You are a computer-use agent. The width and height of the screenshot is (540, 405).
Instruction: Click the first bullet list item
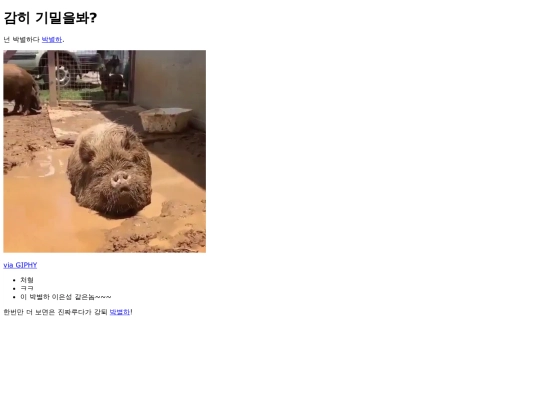[x=27, y=280]
